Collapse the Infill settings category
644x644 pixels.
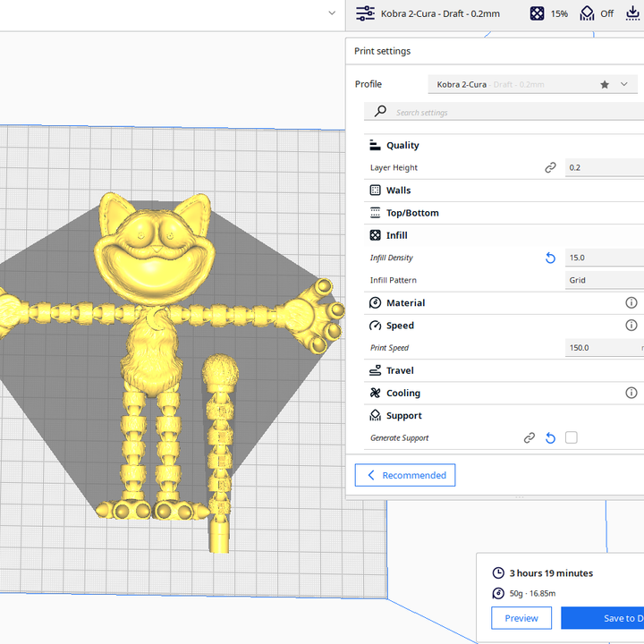click(x=504, y=235)
